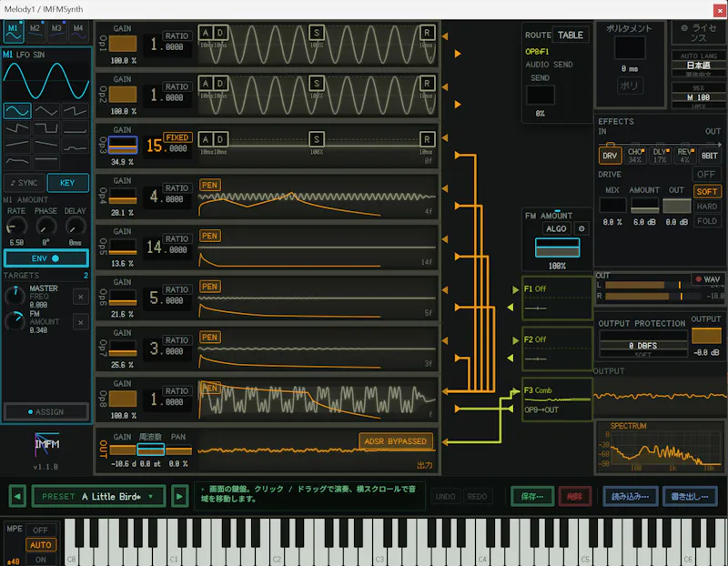Image resolution: width=728 pixels, height=566 pixels.
Task: Switch to the M4 modulator tab
Action: (x=78, y=31)
